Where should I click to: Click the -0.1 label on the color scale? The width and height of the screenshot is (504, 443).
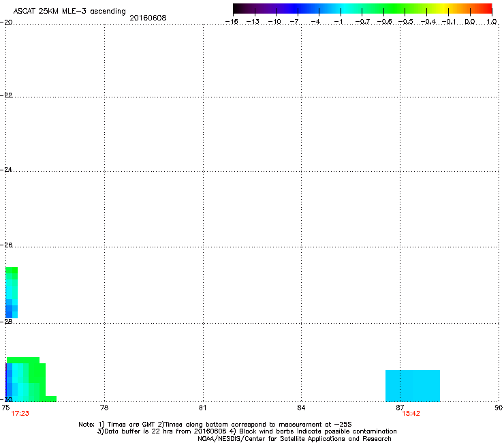[x=449, y=22]
